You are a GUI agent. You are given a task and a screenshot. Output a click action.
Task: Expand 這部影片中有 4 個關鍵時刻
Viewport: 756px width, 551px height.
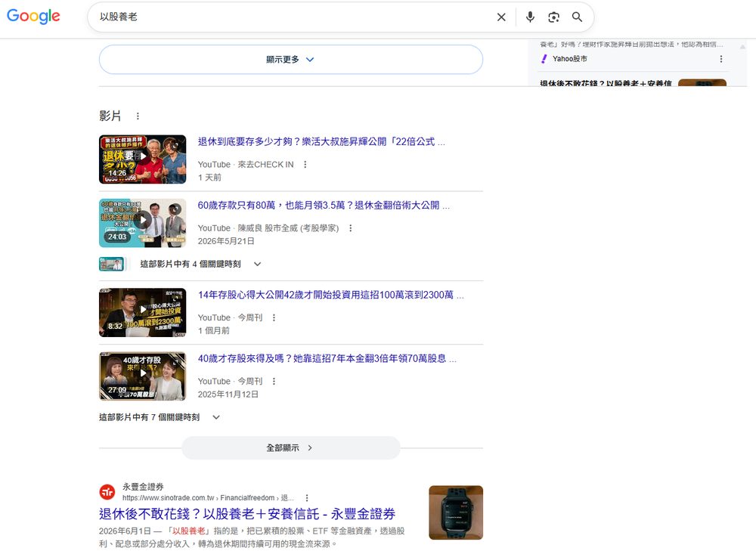200,265
